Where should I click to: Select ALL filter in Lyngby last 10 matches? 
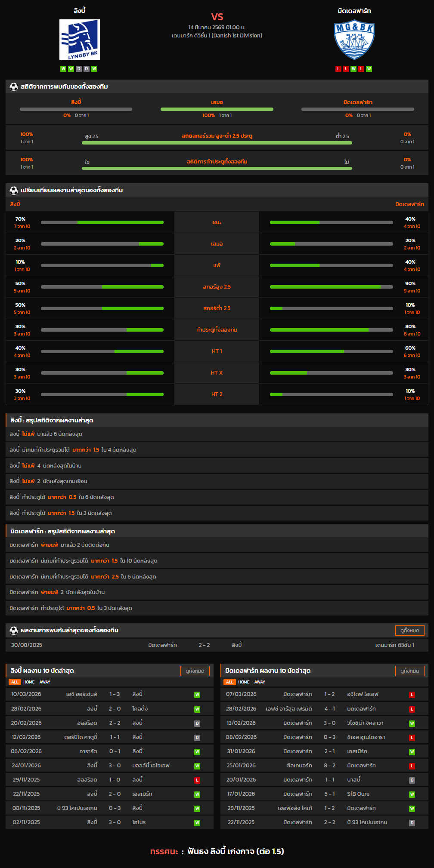15,682
